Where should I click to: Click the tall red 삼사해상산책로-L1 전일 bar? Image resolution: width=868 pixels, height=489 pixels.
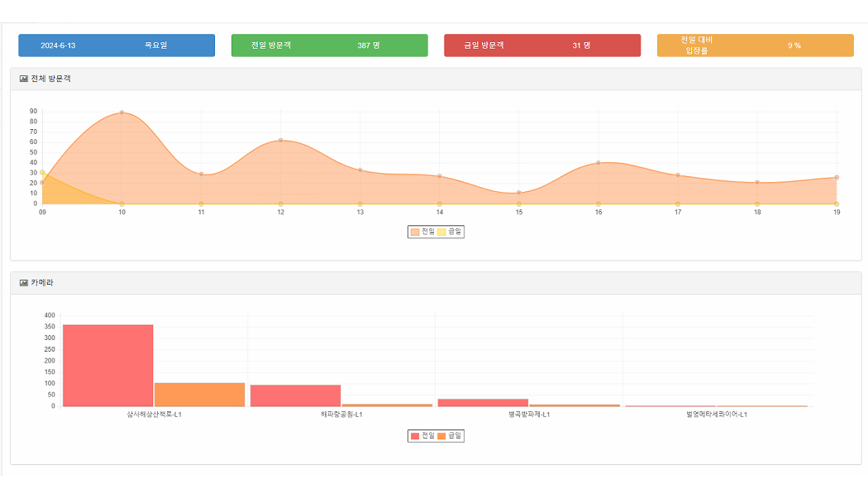tap(108, 365)
